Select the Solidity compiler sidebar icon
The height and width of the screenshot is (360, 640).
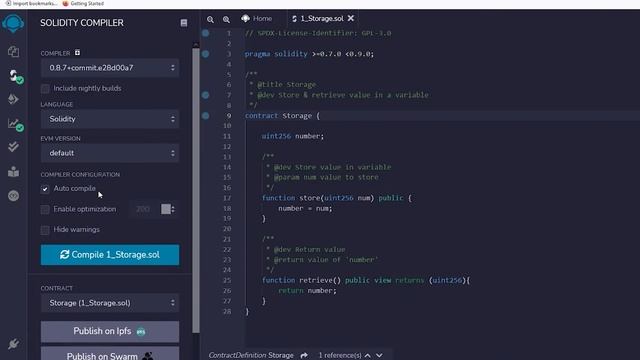click(x=15, y=76)
